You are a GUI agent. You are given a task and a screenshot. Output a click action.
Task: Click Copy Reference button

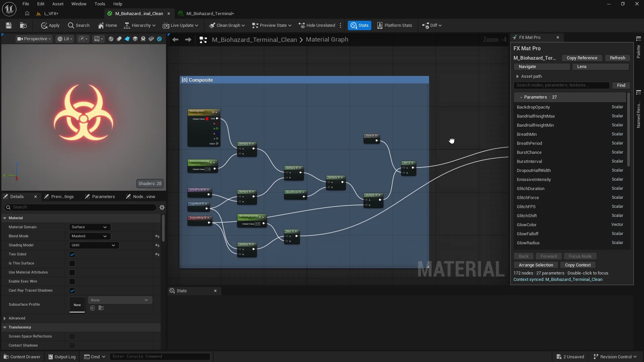coord(582,58)
